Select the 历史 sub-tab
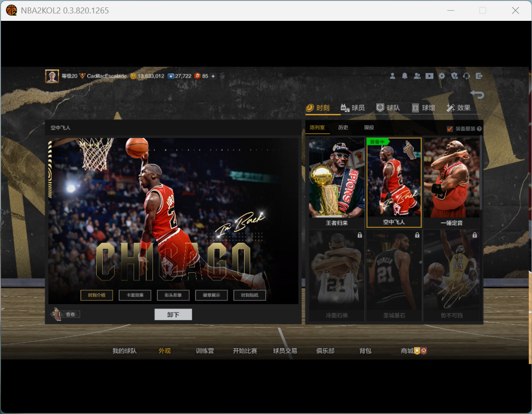Viewport: 532px width, 414px height. pos(343,128)
